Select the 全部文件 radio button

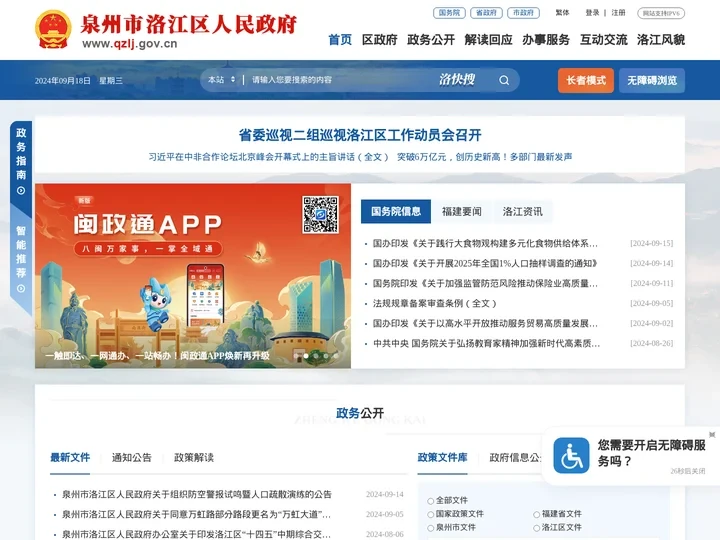pos(430,501)
